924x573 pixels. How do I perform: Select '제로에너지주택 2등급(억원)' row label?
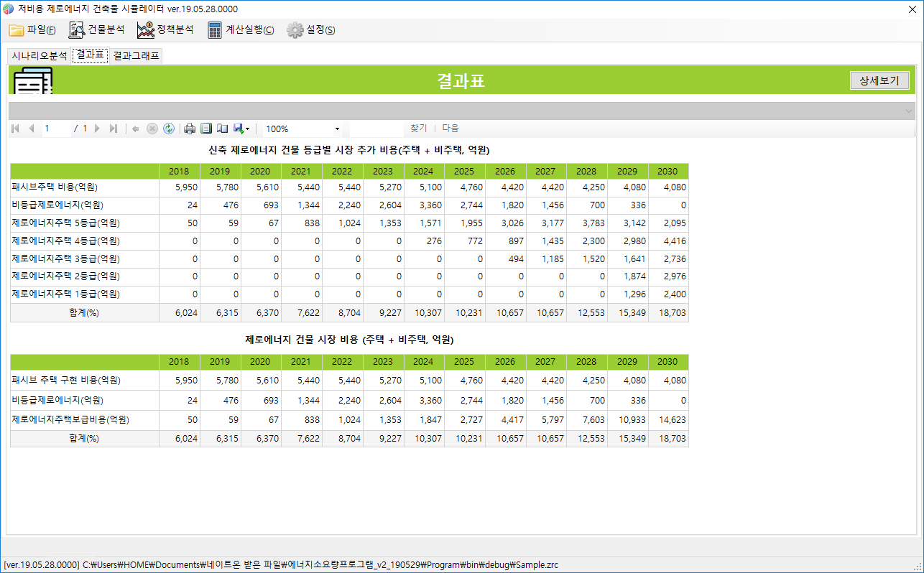point(65,276)
